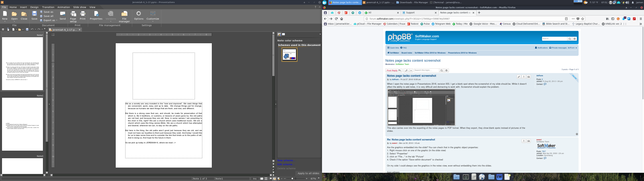
Task: Toggle notes view button in the status bar
Action: [x=274, y=179]
